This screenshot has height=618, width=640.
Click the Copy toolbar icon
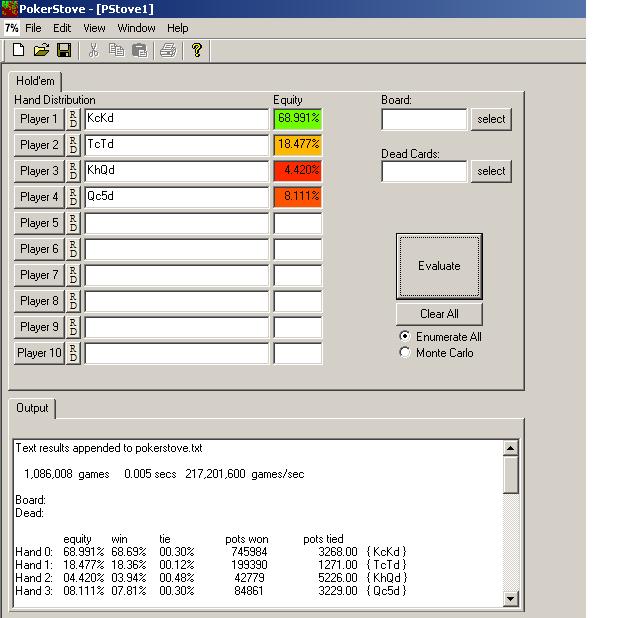pos(117,50)
